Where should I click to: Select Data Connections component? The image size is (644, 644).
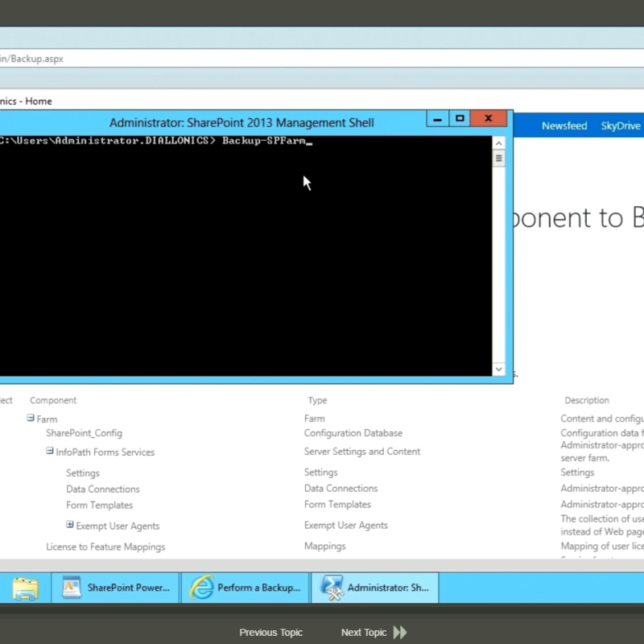click(x=103, y=489)
